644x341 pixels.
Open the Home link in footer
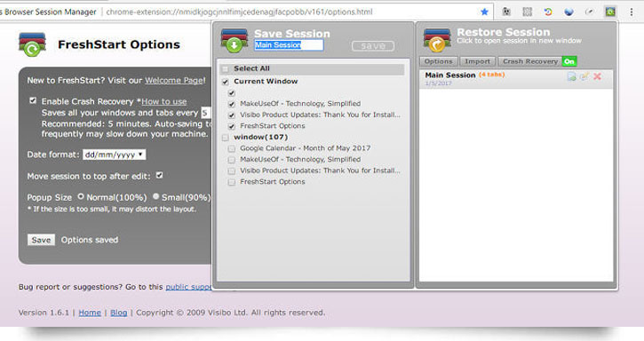tap(90, 313)
